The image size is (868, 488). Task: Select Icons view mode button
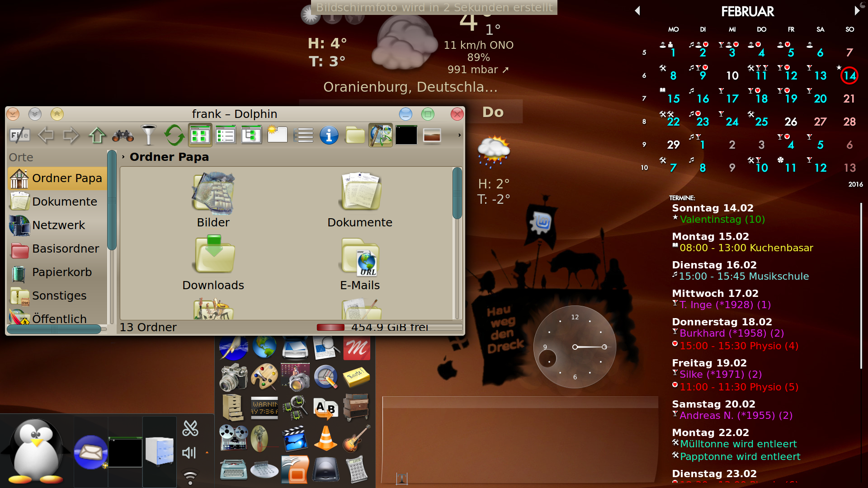pos(200,135)
